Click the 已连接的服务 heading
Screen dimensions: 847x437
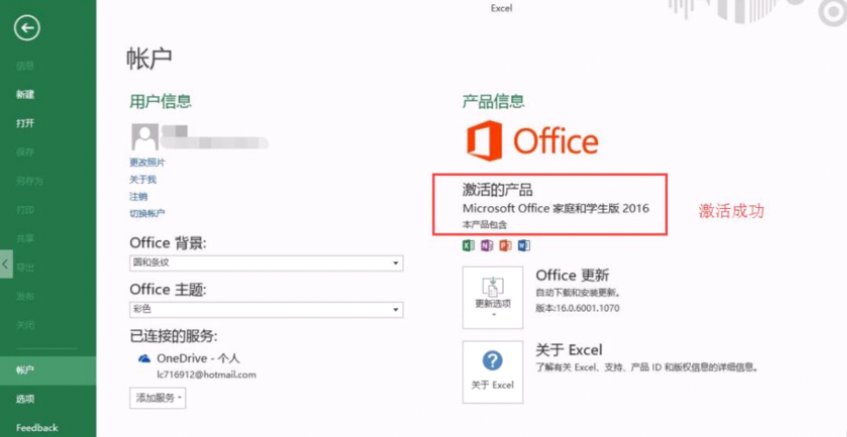(173, 336)
